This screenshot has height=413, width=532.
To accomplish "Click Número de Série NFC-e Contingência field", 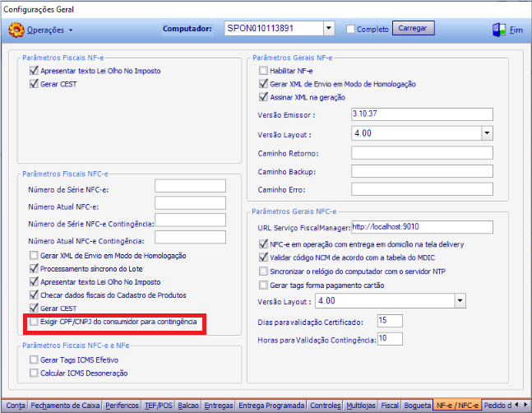I will tap(190, 220).
